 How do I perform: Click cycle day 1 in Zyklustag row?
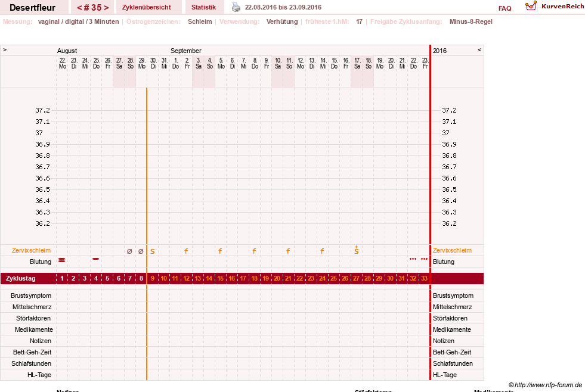tap(62, 278)
